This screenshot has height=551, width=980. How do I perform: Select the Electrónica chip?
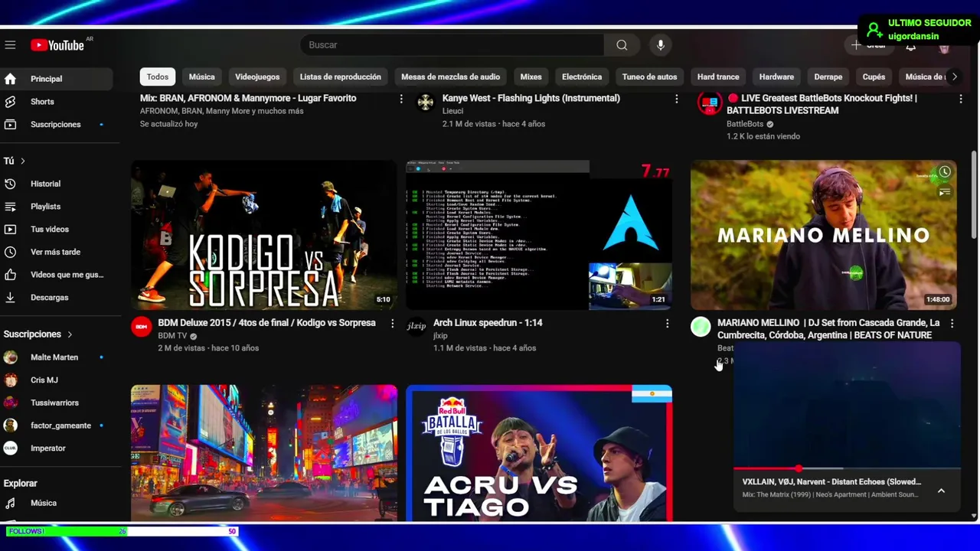click(x=582, y=77)
